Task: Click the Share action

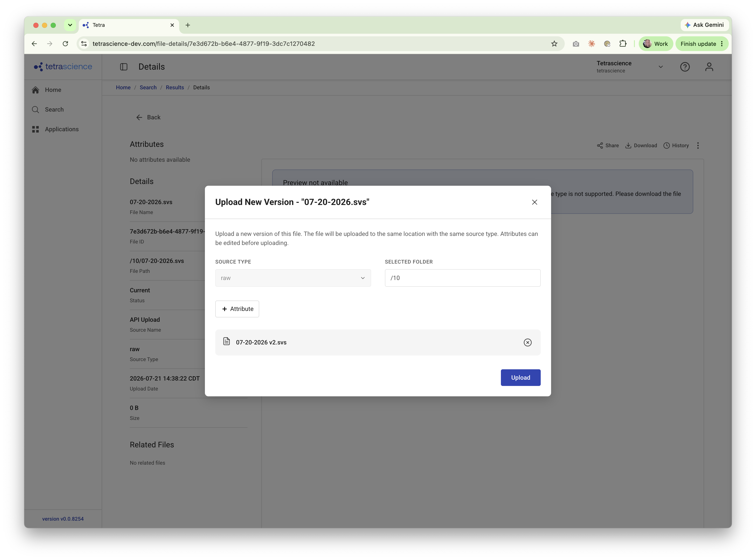Action: click(x=607, y=146)
